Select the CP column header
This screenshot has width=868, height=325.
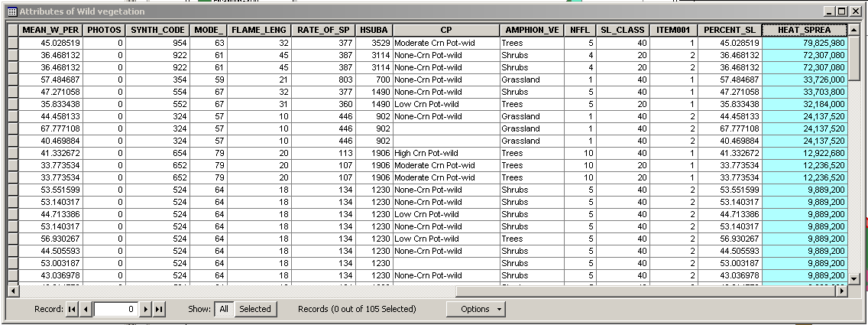tap(446, 31)
